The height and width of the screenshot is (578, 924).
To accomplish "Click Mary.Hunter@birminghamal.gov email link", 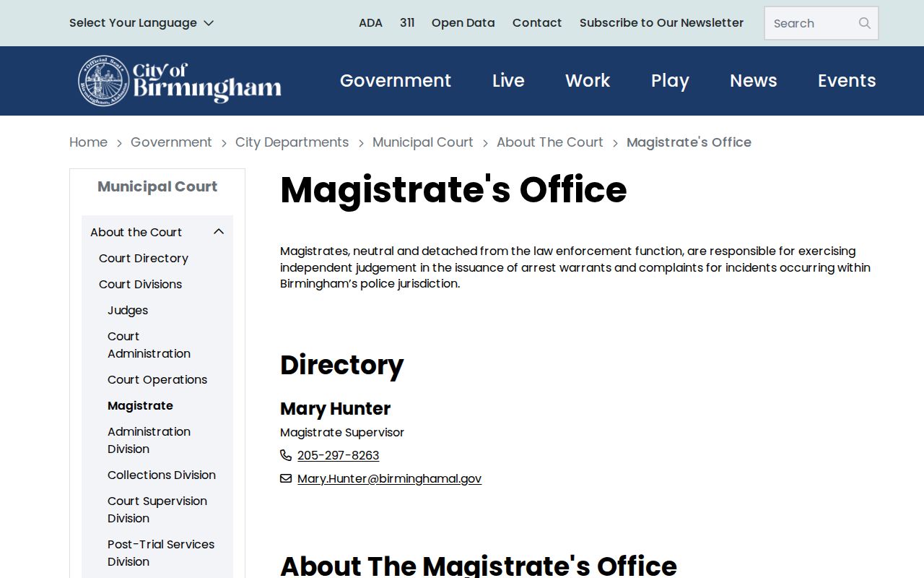I will [x=389, y=478].
